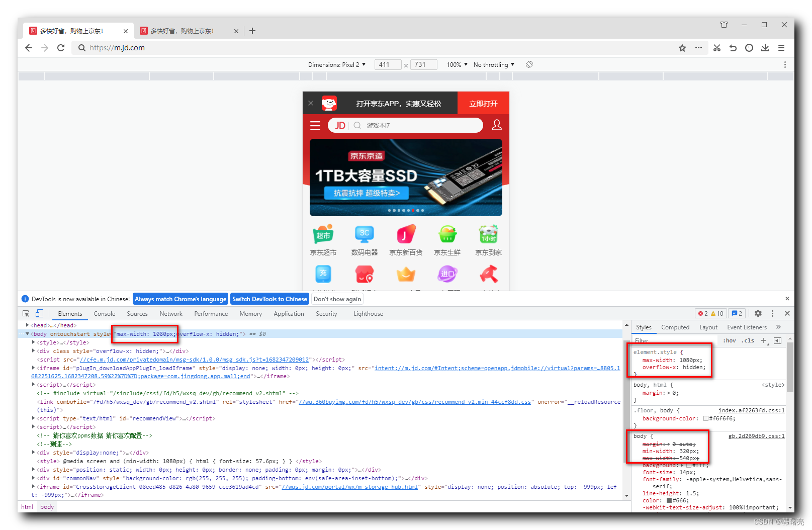Open the 京东新百货 category icon
This screenshot has width=812, height=530.
(x=406, y=240)
